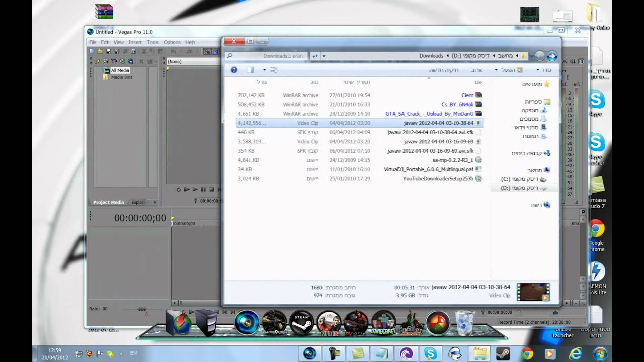Click the video thumbnail in the Explorer details pane

point(533,292)
